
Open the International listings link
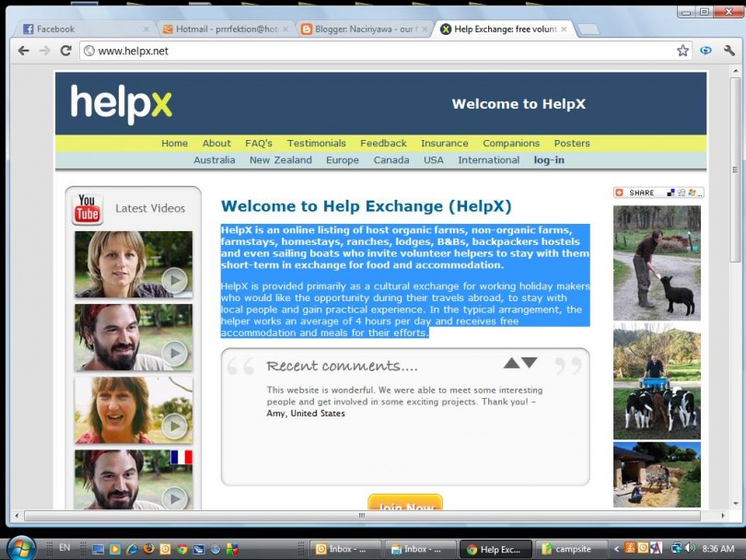pos(489,160)
